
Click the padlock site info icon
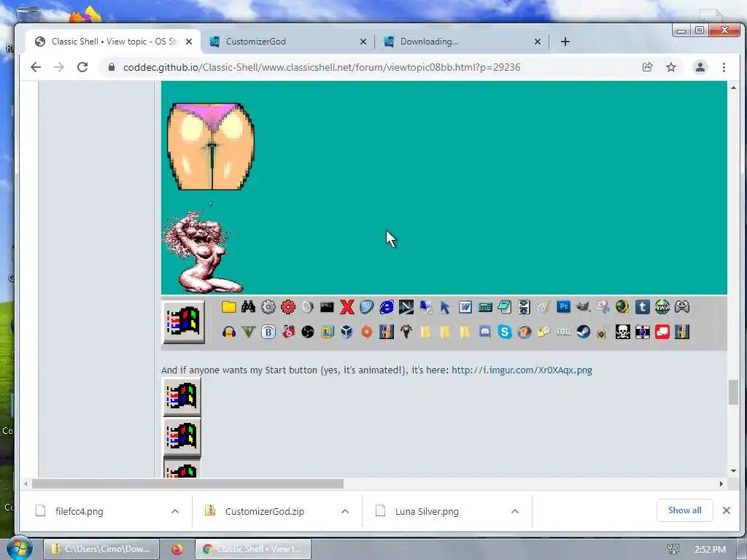[112, 67]
